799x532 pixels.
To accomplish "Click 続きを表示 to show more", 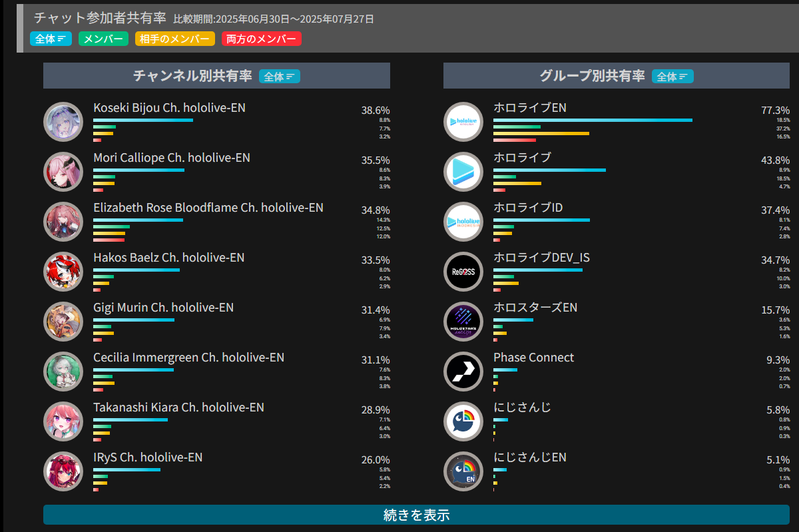I will (x=416, y=515).
